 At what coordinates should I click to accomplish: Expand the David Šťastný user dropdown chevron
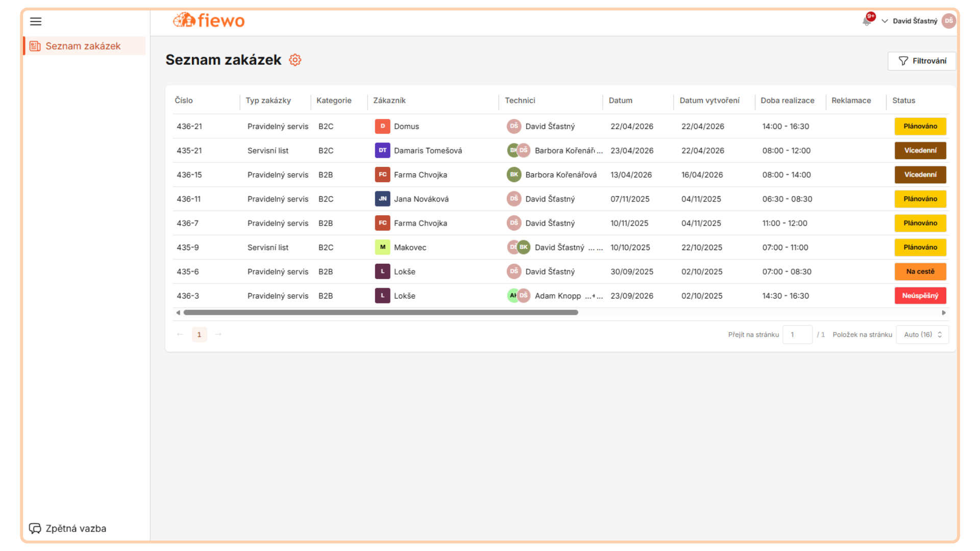885,21
